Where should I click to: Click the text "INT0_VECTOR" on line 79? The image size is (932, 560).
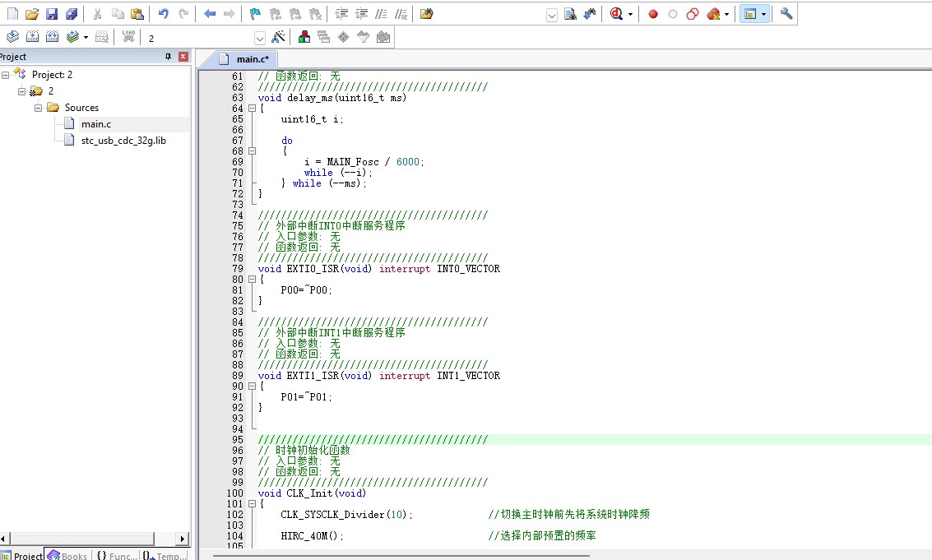[468, 269]
